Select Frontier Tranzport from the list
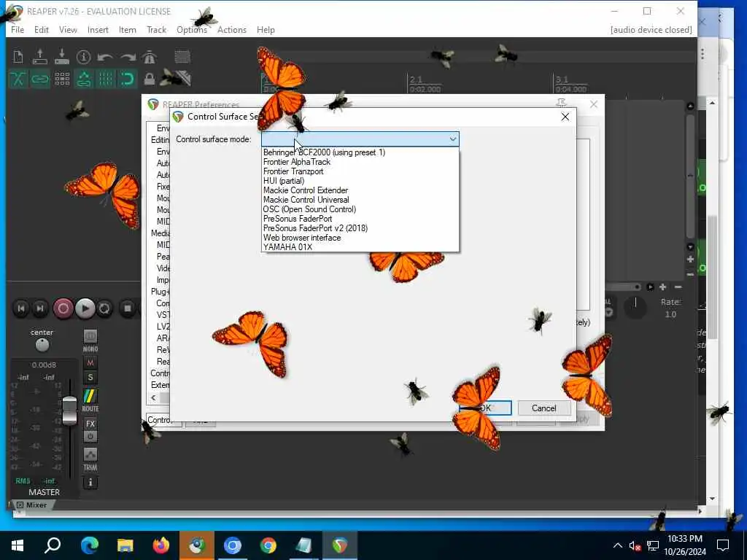Screen dimensions: 747x560 (x=360, y=171)
